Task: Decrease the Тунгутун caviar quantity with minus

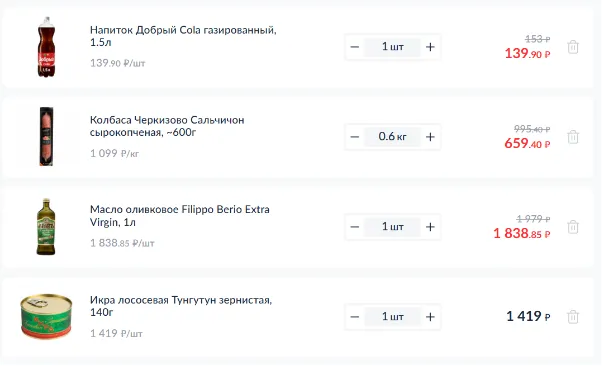Action: (x=355, y=317)
